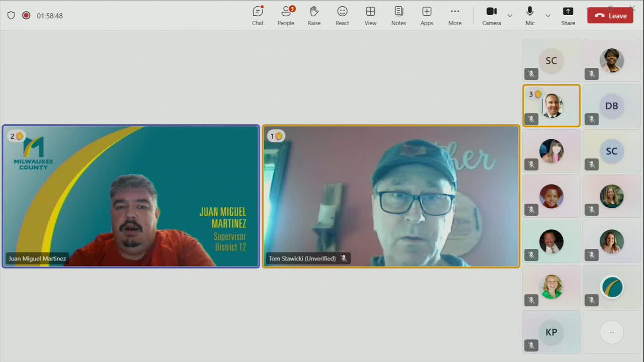The image size is (644, 362).
Task: Expand the mic options chevron
Action: 548,16
